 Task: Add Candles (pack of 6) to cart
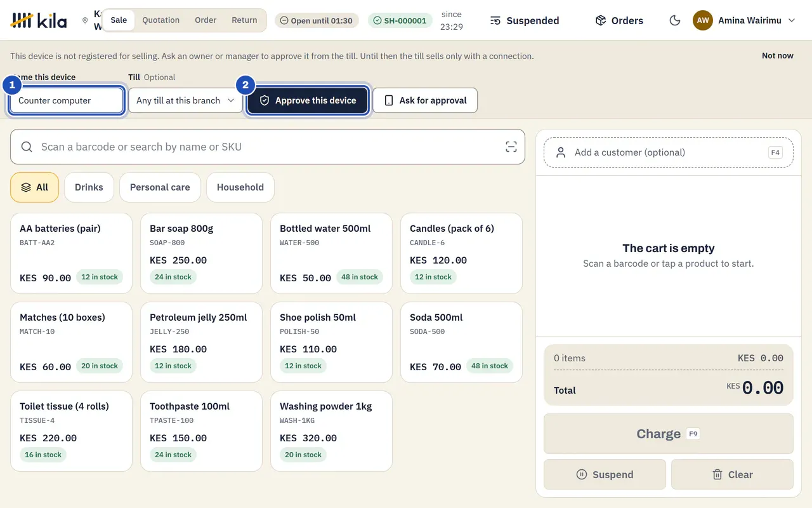[x=462, y=253]
